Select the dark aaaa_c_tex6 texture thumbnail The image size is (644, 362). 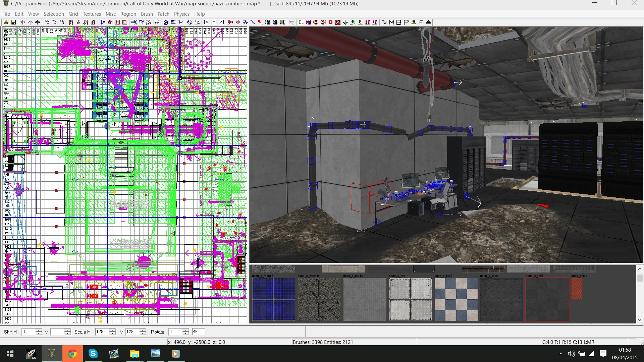(502, 299)
